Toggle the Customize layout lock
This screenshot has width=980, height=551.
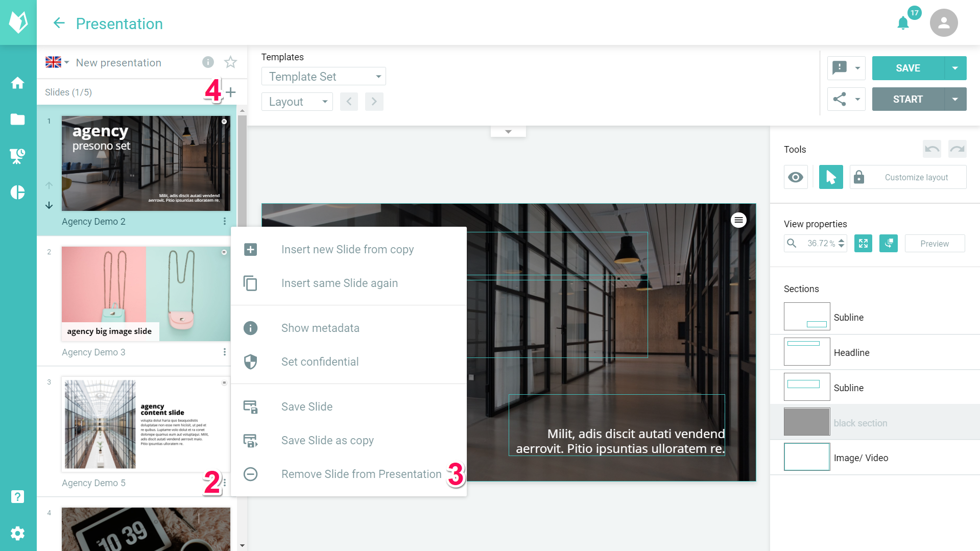coord(859,177)
